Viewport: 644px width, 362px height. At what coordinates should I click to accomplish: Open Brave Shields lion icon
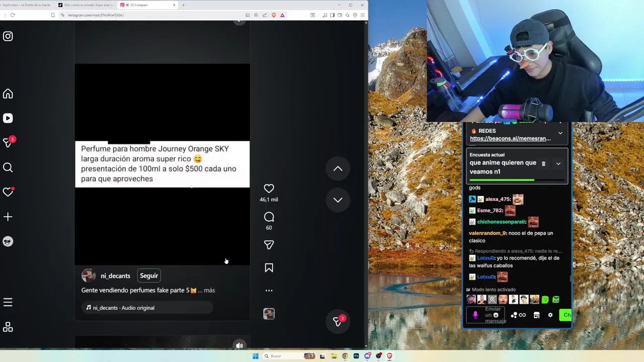pos(274,15)
